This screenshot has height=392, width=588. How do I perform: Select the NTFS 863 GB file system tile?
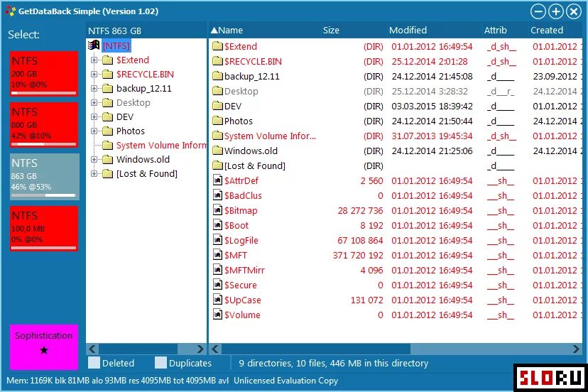(x=45, y=177)
